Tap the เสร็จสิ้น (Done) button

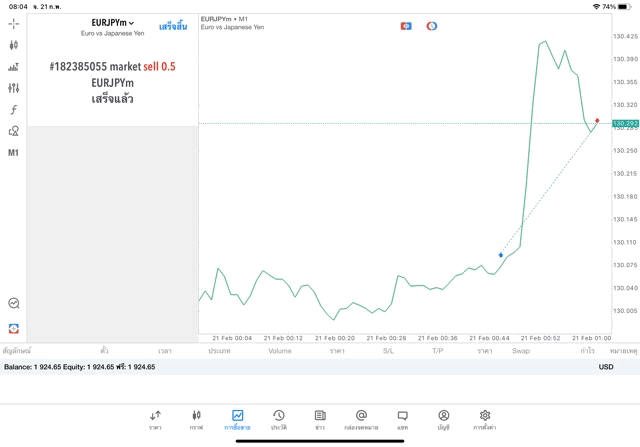coord(172,26)
